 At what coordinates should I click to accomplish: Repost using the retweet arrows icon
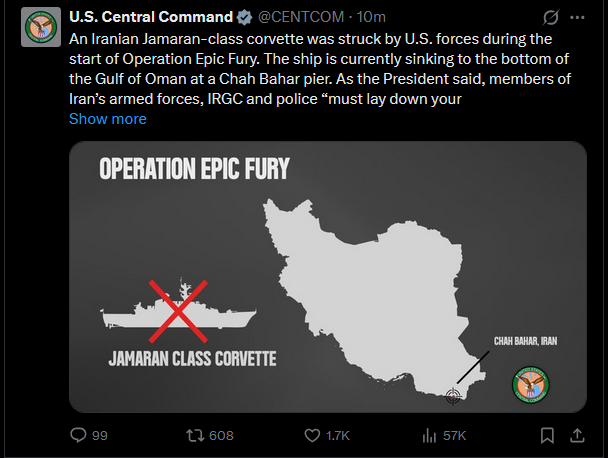click(x=196, y=435)
